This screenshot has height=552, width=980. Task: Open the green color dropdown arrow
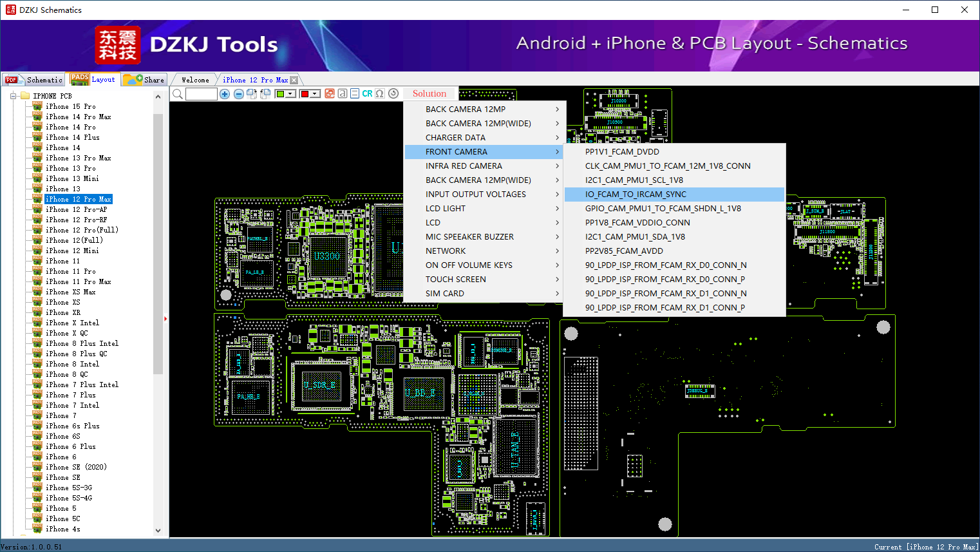291,94
